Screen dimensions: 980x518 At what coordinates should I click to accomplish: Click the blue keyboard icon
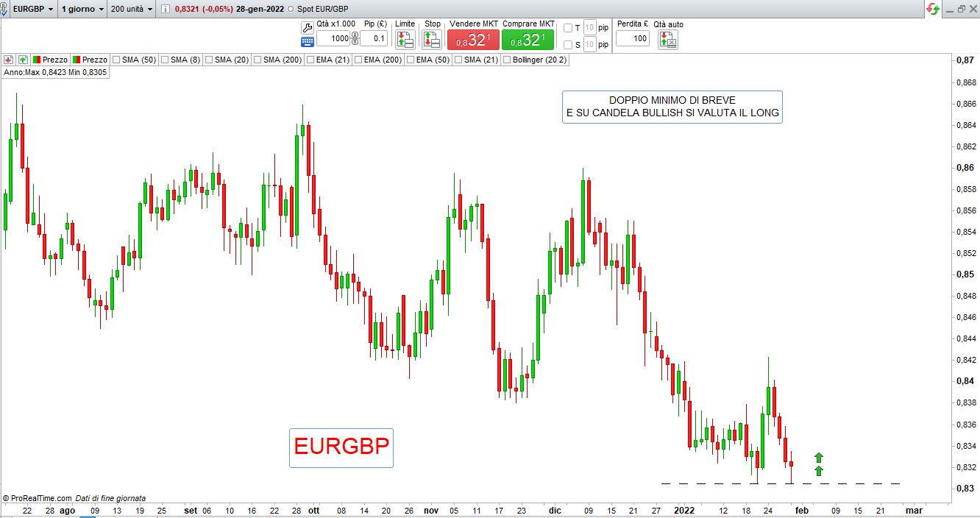[308, 42]
